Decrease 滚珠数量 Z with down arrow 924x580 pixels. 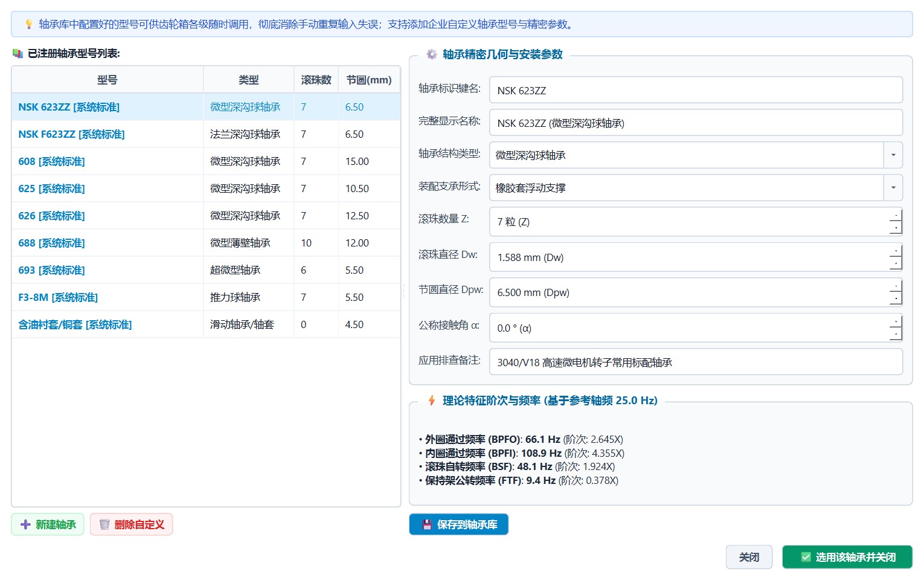point(896,228)
